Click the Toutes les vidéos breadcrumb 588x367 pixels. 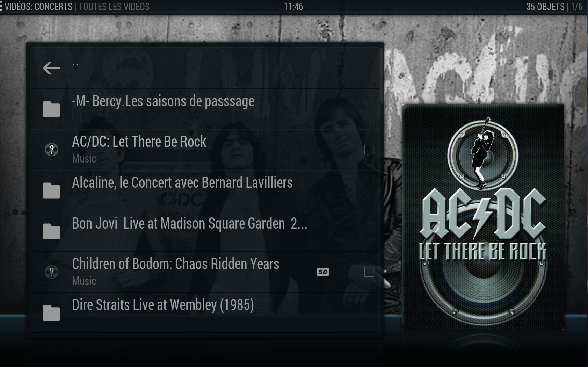click(x=114, y=7)
